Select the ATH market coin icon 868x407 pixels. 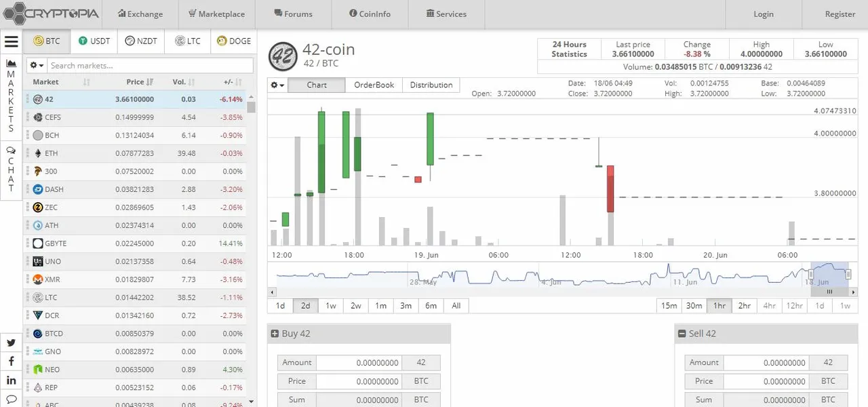[x=38, y=225]
